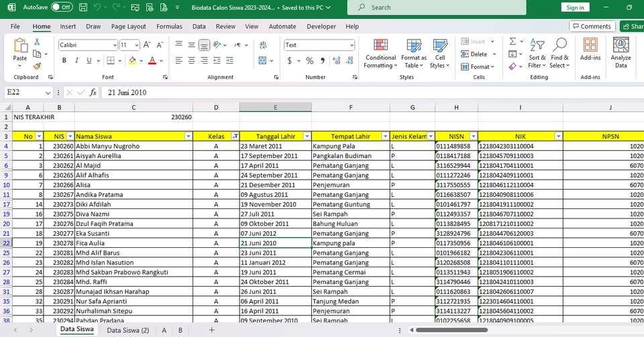Open Find & Select menu
Screen dimensions: 644x337
tap(559, 54)
